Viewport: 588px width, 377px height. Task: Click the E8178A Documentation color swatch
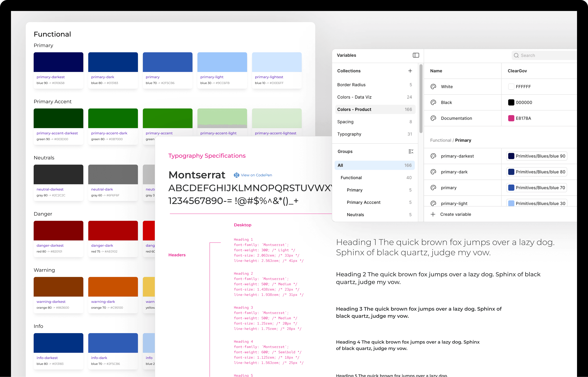pyautogui.click(x=512, y=118)
